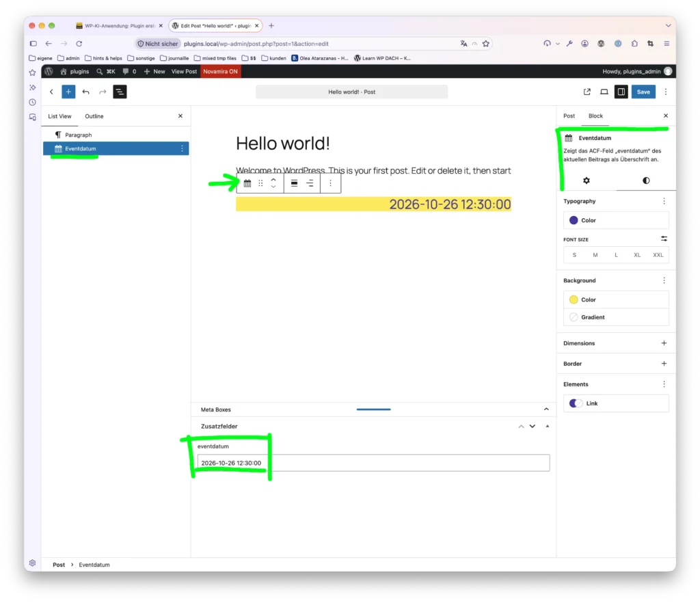Open Background Gradient picker
Image resolution: width=700 pixels, height=603 pixels.
click(x=616, y=317)
